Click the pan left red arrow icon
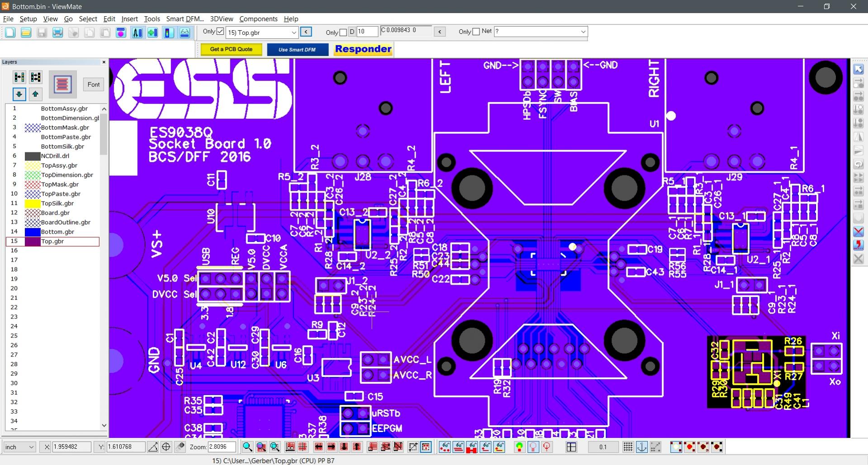 pyautogui.click(x=318, y=447)
